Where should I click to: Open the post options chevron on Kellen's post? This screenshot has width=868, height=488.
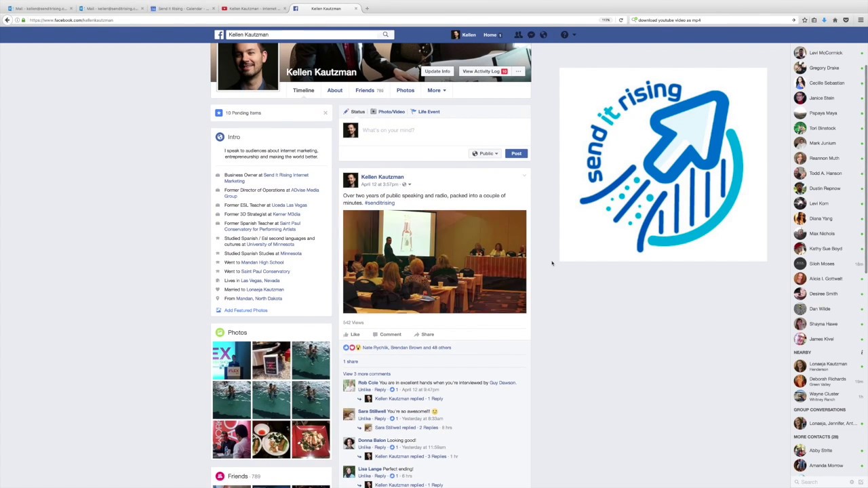point(524,176)
